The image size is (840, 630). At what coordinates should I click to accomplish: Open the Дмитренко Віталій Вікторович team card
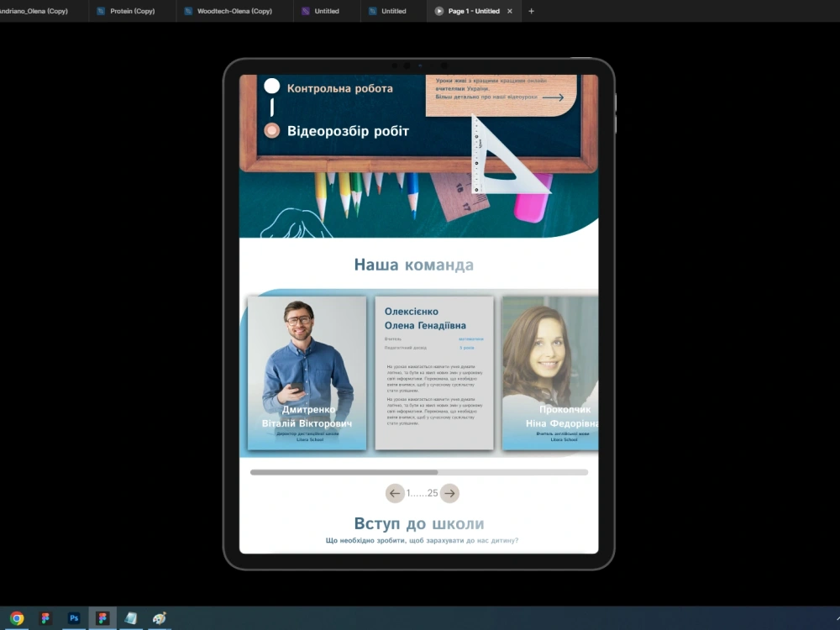(307, 373)
